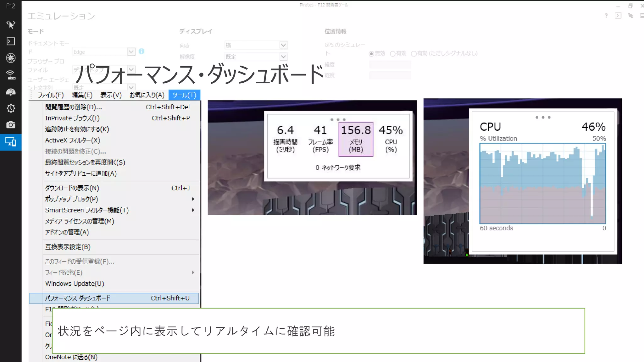This screenshot has width=644, height=362.
Task: Open the ファイル(F) menu
Action: click(x=51, y=95)
